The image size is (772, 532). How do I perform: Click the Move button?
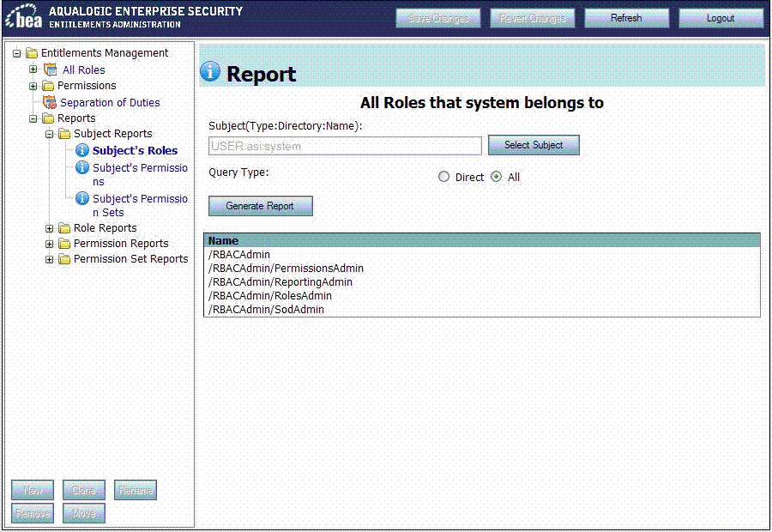pyautogui.click(x=84, y=513)
